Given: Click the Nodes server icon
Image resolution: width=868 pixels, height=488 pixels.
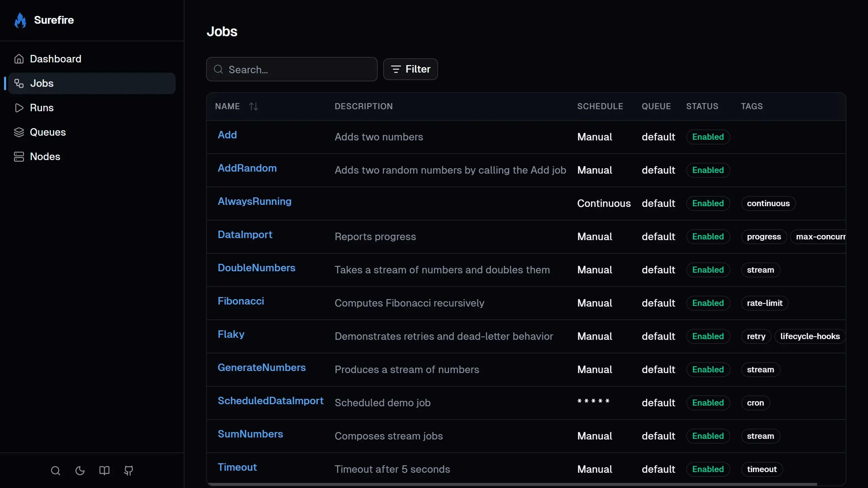Looking at the screenshot, I should click(x=19, y=157).
